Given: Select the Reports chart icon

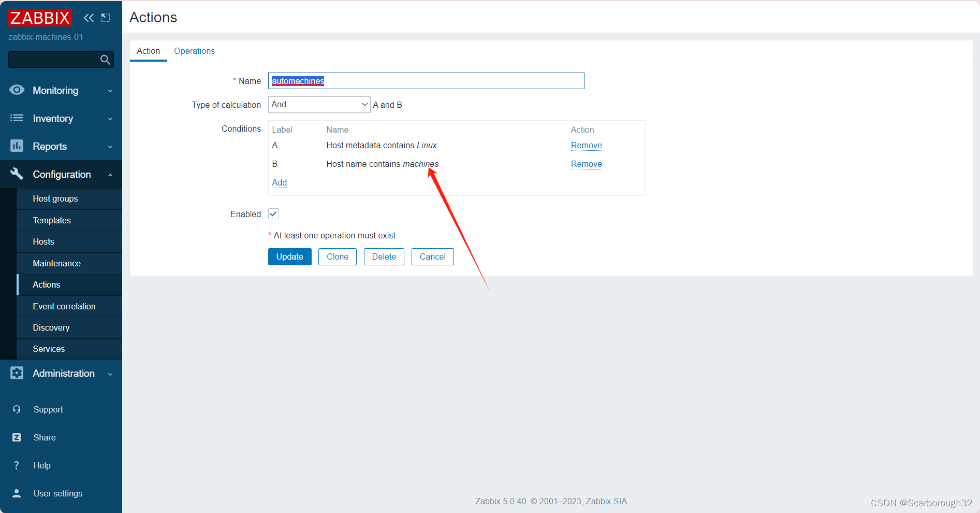Looking at the screenshot, I should click(x=17, y=146).
